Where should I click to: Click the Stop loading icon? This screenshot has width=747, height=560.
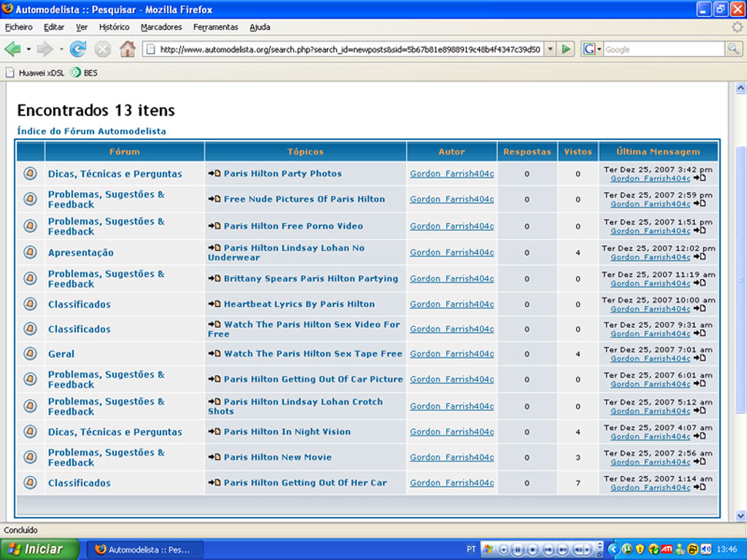pyautogui.click(x=102, y=49)
